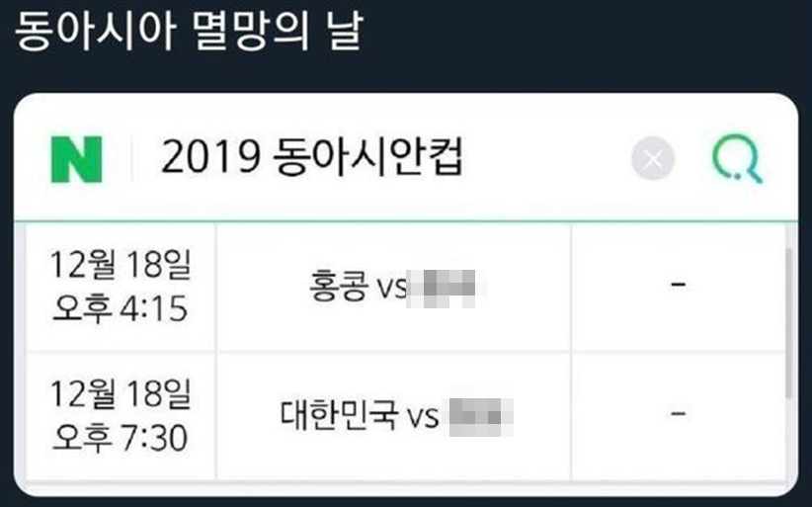Click the 12월 18일 오후 4:15 date cell
This screenshot has height=507, width=812.
point(121,287)
